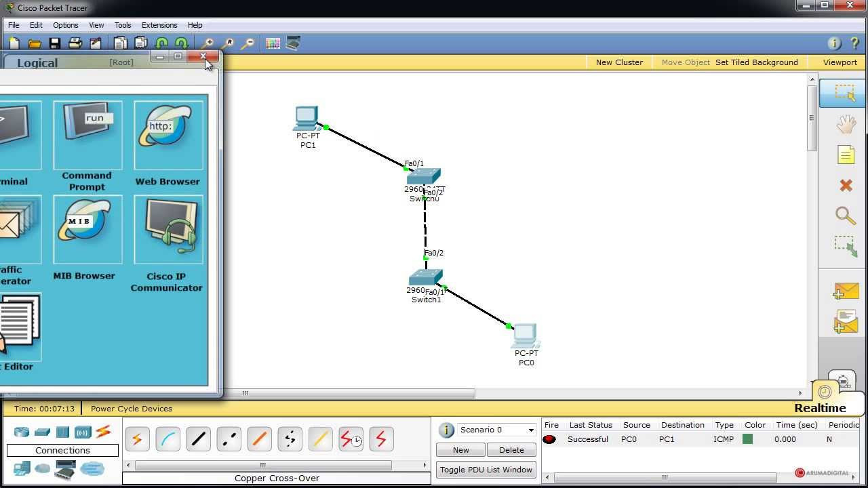Open the Edit menu
This screenshot has width=868, height=488.
tap(36, 25)
